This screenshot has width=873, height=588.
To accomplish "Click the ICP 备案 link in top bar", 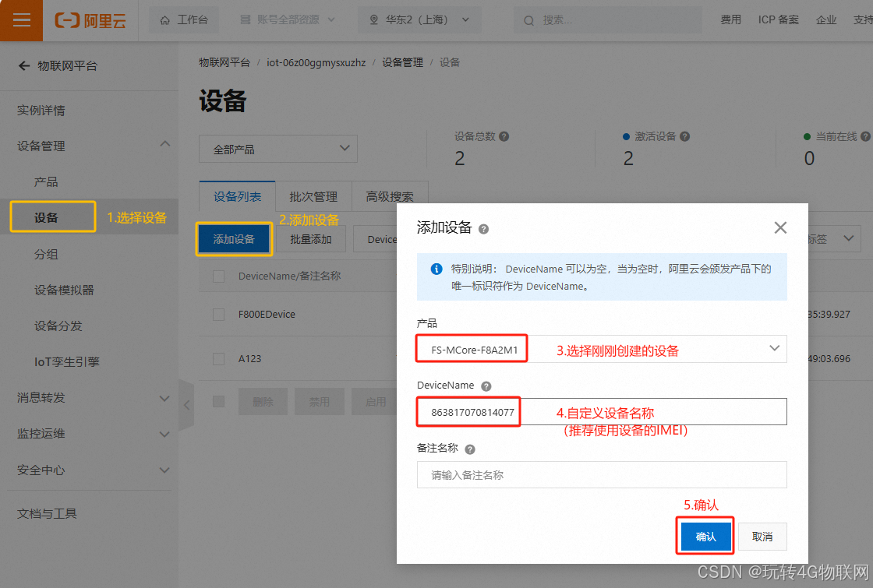I will click(x=779, y=20).
